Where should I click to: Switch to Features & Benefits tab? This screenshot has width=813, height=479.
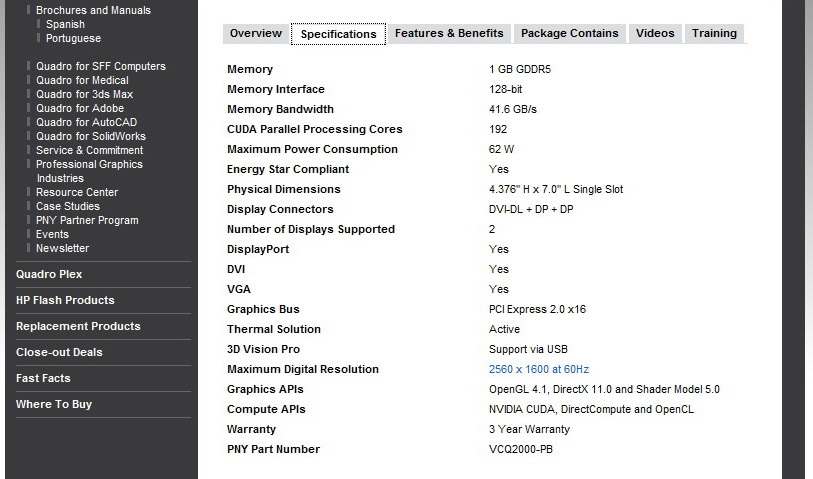(449, 33)
